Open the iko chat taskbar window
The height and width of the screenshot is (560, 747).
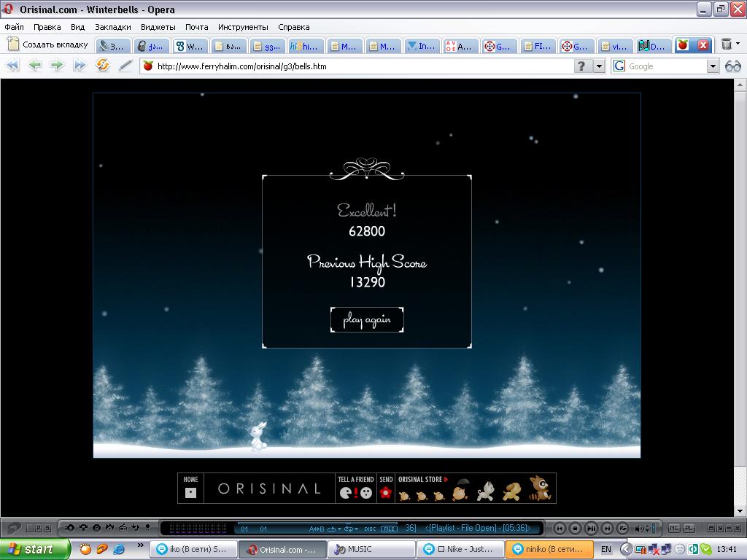coord(193,549)
